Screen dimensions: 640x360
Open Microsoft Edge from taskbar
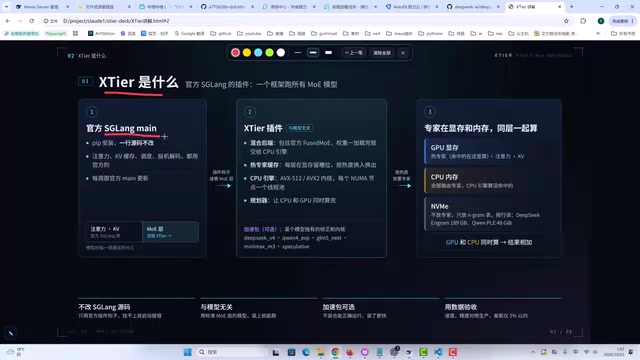(x=306, y=352)
